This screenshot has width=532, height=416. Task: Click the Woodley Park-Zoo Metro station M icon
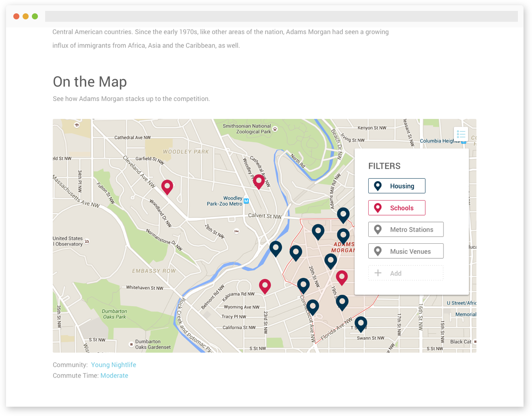[246, 201]
